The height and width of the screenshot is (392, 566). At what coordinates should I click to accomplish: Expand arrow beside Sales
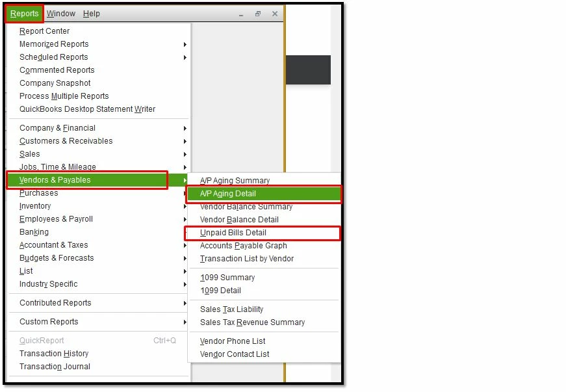point(185,155)
